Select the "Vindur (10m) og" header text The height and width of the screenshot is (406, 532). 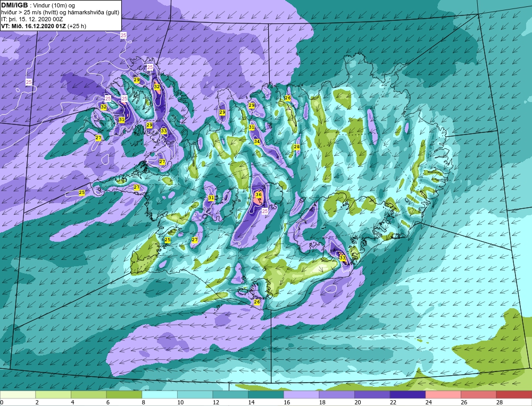pyautogui.click(x=54, y=6)
